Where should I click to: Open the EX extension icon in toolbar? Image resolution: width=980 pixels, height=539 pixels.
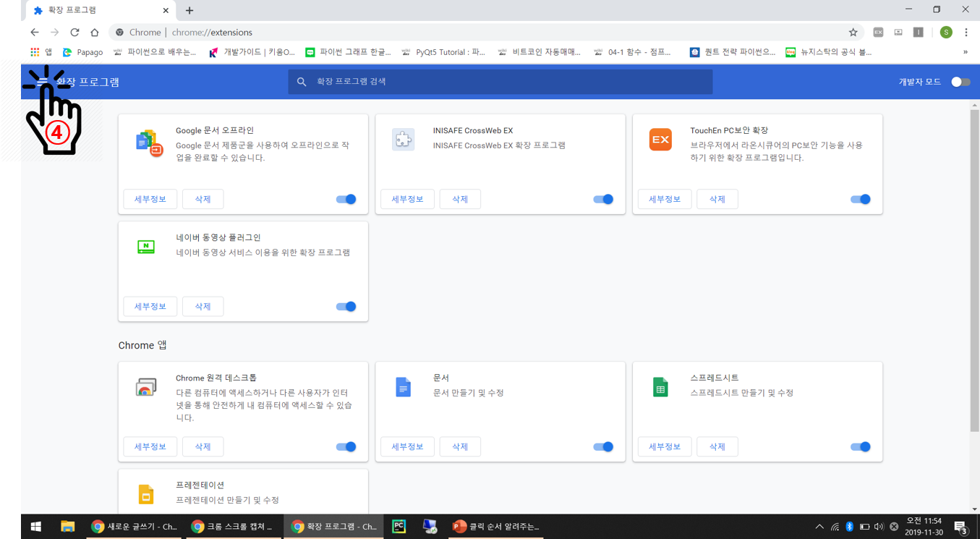878,32
